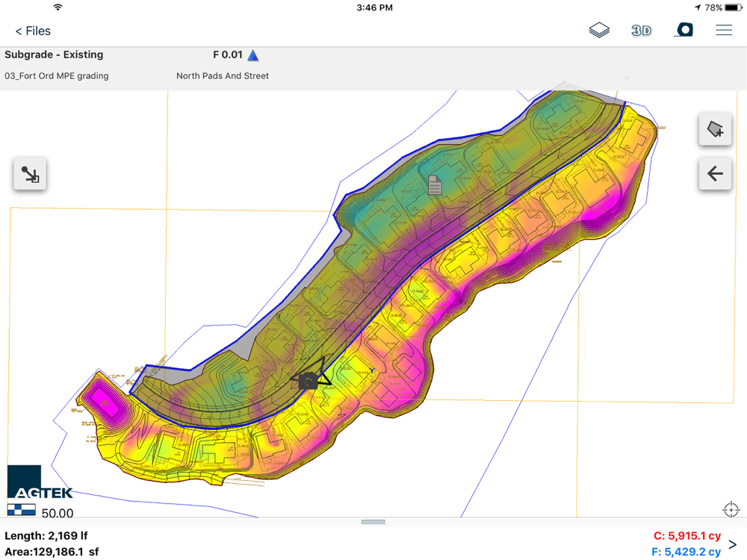747x560 pixels.
Task: Tap the battery indicator in status bar
Action: 734,7
